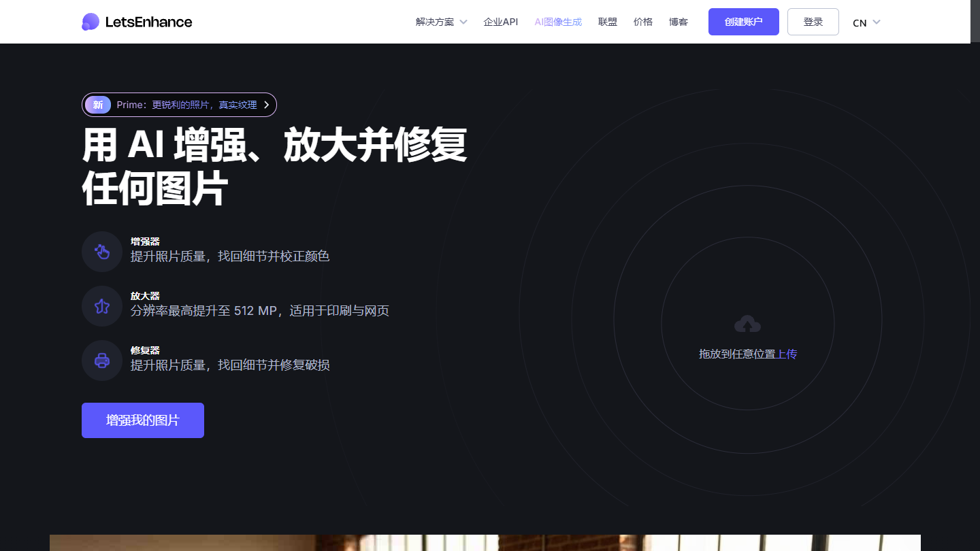Image resolution: width=980 pixels, height=551 pixels.
Task: Click the 增强器 heading text
Action: (145, 241)
